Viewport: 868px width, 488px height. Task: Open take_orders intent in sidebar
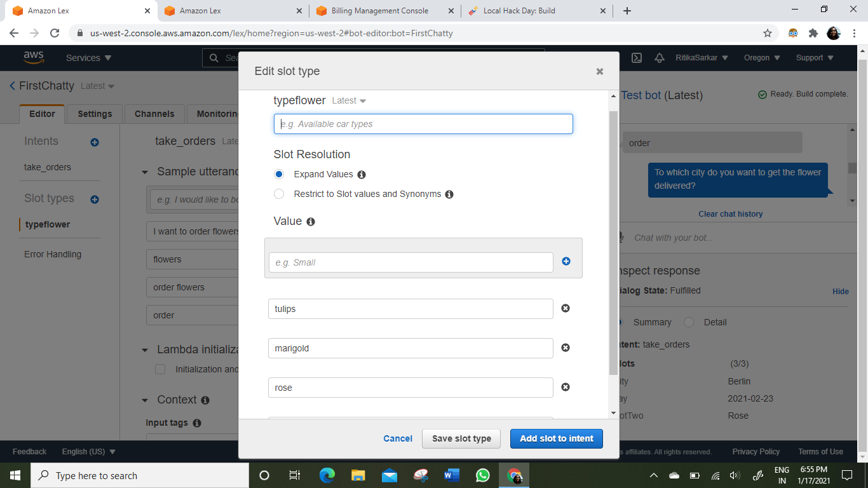click(x=48, y=167)
